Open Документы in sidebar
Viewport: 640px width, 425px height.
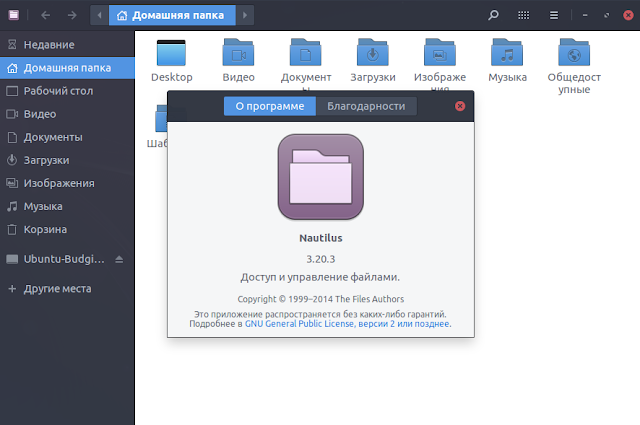click(67, 137)
